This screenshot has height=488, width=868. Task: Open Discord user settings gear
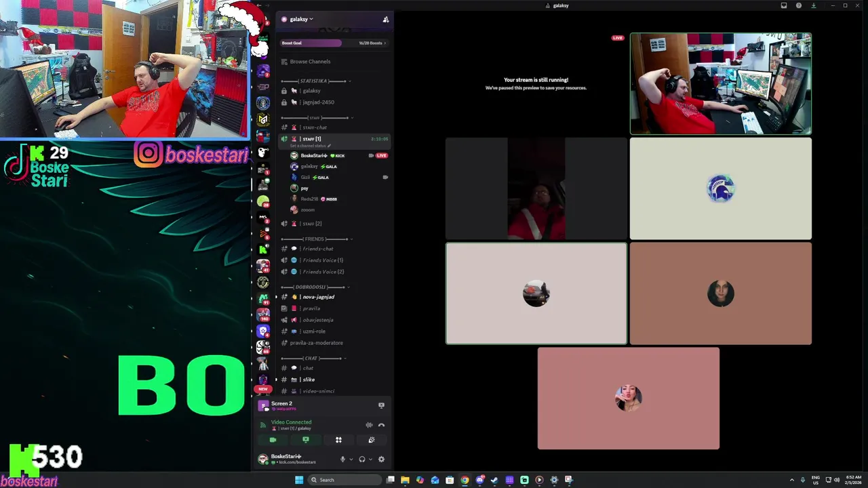click(381, 459)
